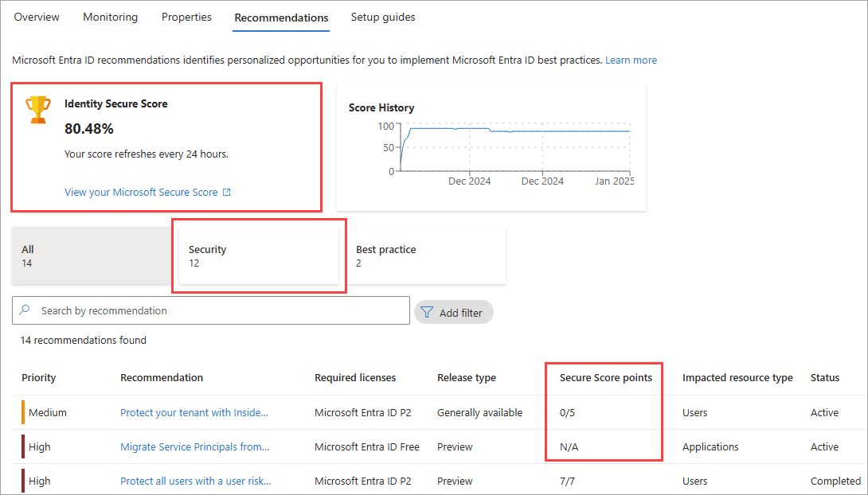Open Migrate Service Principals recommendation
Screen dimensions: 868x495
(195, 446)
